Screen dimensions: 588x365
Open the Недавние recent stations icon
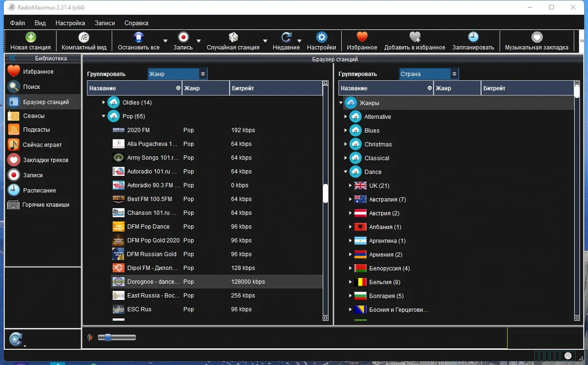tap(286, 37)
